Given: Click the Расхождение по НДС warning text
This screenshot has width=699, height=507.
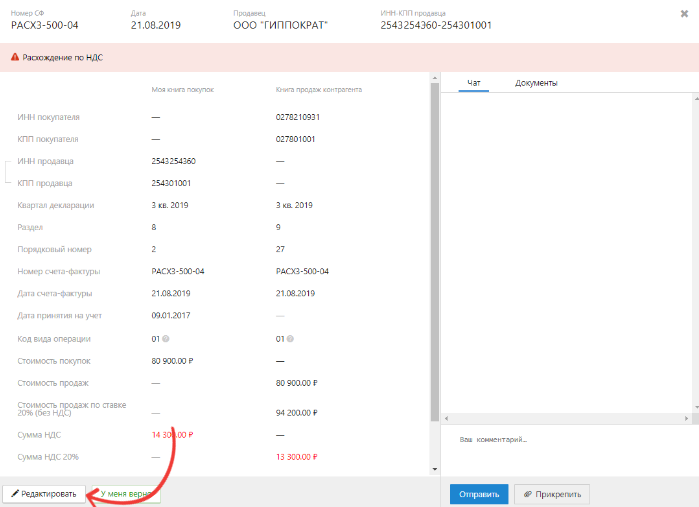Looking at the screenshot, I should [62, 58].
